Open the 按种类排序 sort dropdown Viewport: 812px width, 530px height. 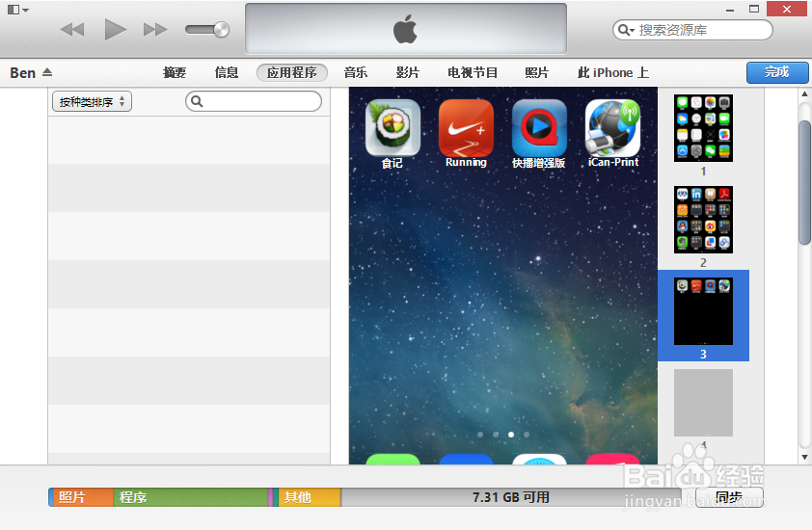tap(93, 101)
